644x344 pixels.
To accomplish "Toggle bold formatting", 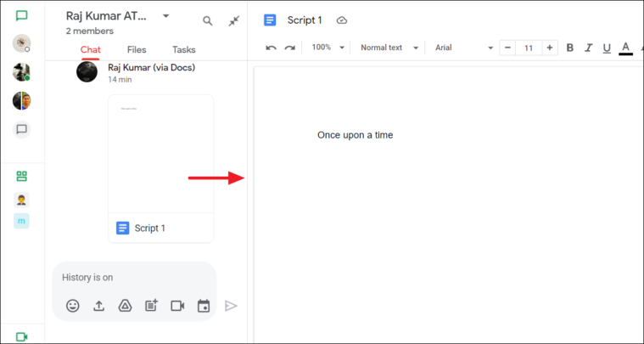I will [570, 48].
